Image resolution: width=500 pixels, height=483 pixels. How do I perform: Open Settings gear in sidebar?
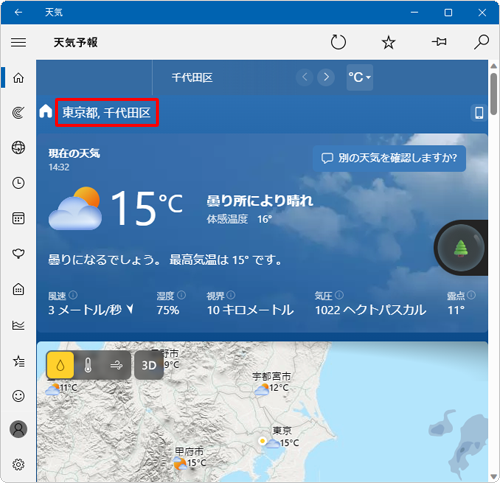(18, 464)
